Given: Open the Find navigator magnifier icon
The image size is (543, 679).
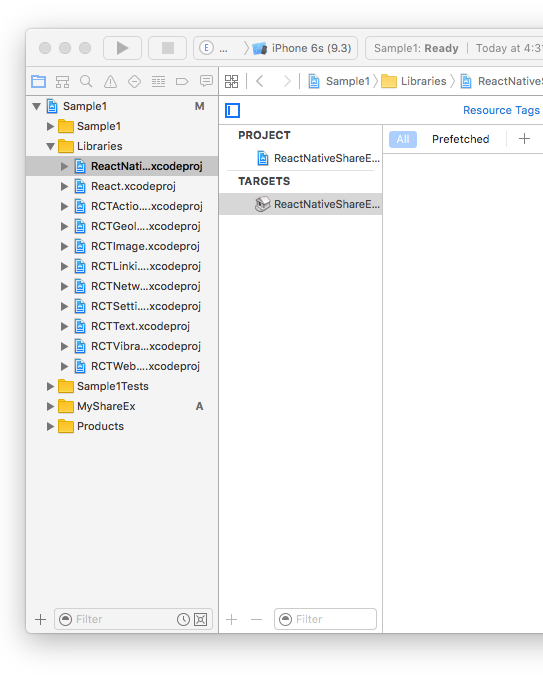Looking at the screenshot, I should pyautogui.click(x=86, y=81).
